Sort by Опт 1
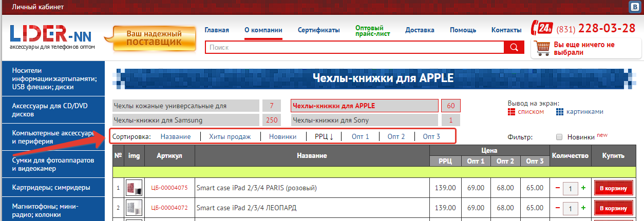The image size is (644, 221). [361, 136]
